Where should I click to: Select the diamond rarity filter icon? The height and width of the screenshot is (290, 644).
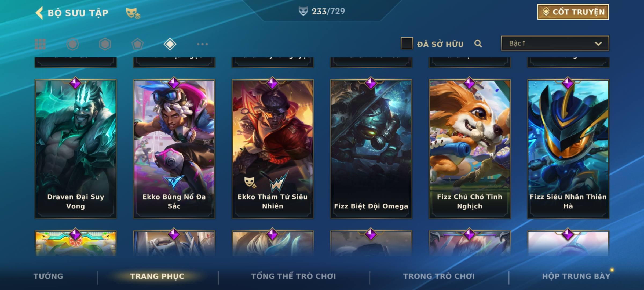click(170, 44)
